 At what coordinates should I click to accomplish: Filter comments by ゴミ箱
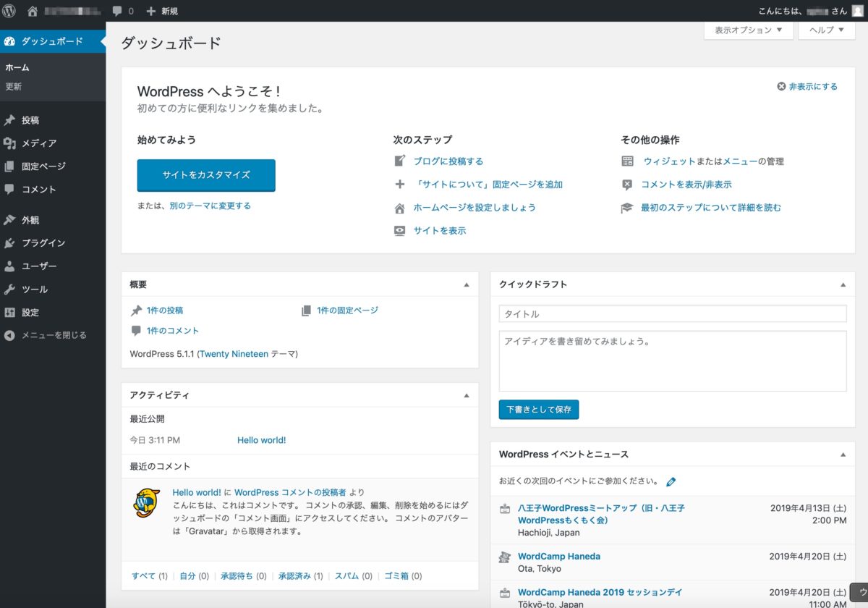[396, 576]
